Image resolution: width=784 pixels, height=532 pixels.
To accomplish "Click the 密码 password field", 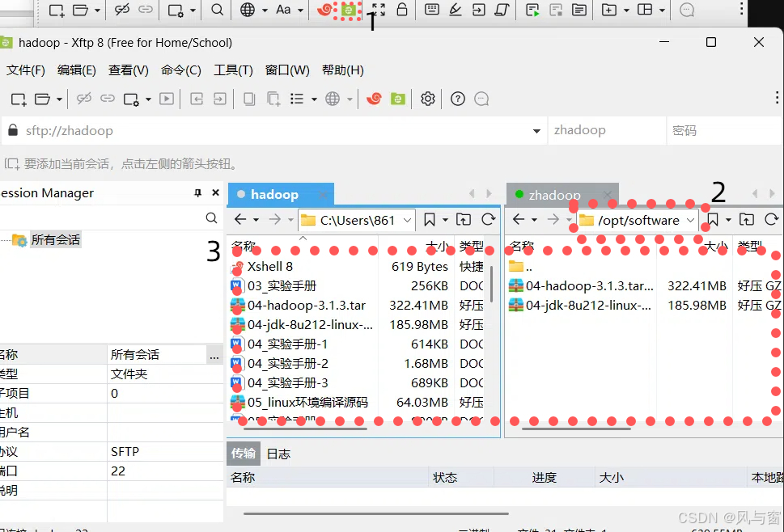I will [x=724, y=131].
